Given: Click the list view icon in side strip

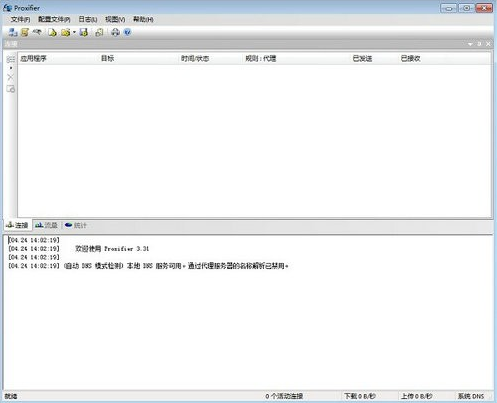Looking at the screenshot, I should 11,59.
